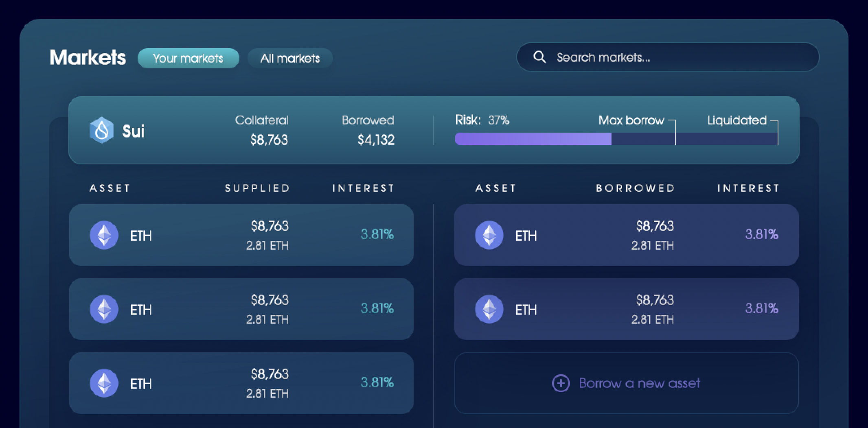The width and height of the screenshot is (868, 428).
Task: Click the ETH icon in the first supplied row
Action: 104,235
